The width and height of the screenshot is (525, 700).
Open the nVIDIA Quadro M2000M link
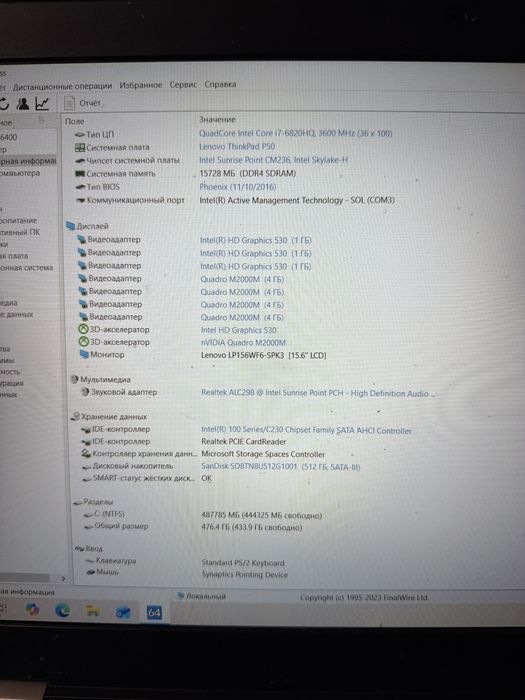coord(243,343)
